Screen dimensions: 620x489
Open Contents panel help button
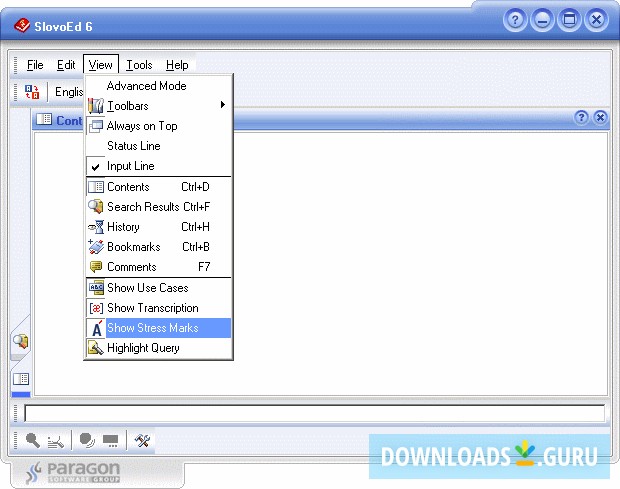581,117
